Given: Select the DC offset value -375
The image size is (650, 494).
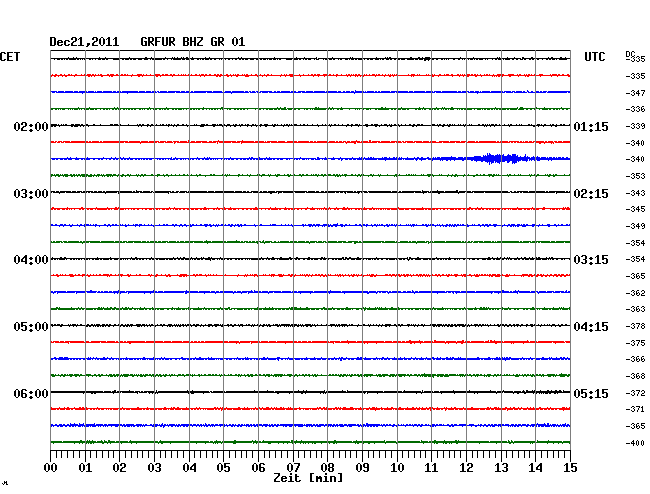Looking at the screenshot, I should (635, 343).
